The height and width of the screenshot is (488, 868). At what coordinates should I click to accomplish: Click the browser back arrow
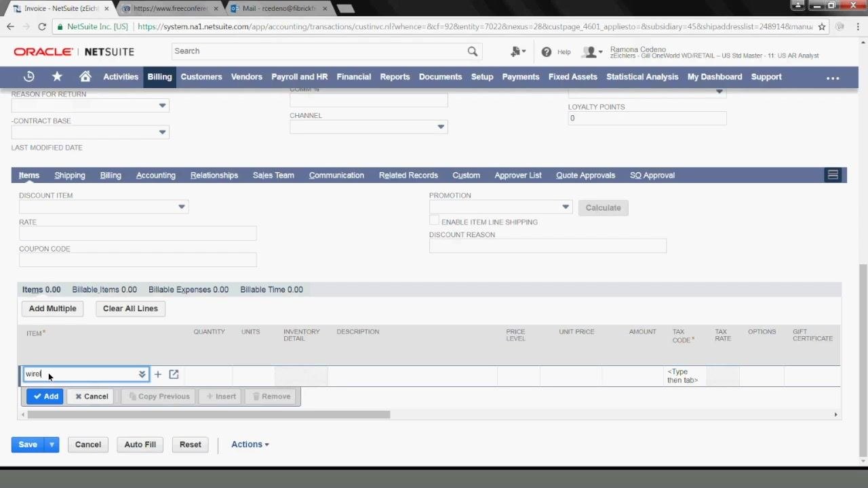(10, 26)
